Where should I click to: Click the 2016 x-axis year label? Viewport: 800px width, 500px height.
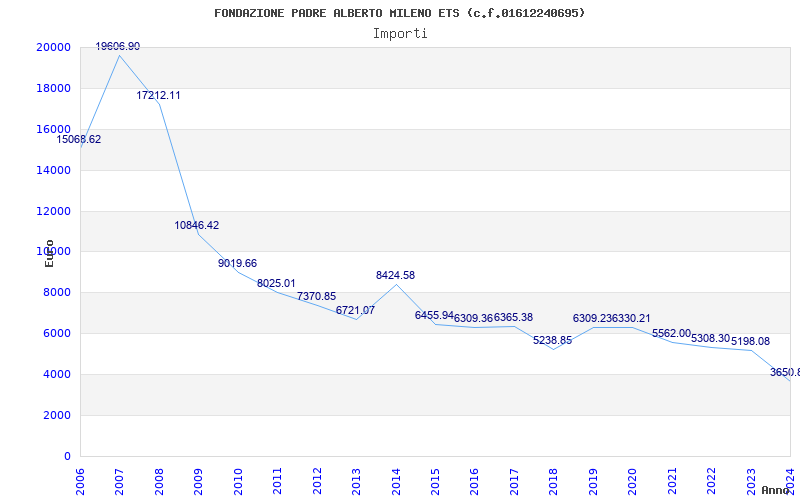(x=474, y=481)
